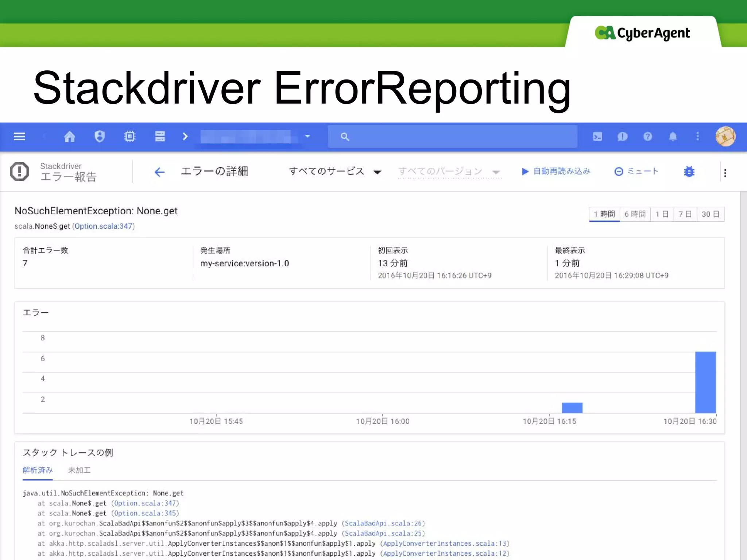Open Option.scala:347 link under the title
This screenshot has width=747, height=560.
click(x=104, y=226)
